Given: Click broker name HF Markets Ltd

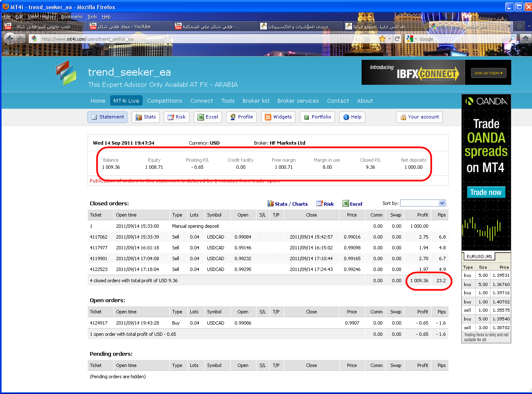Looking at the screenshot, I should click(288, 143).
